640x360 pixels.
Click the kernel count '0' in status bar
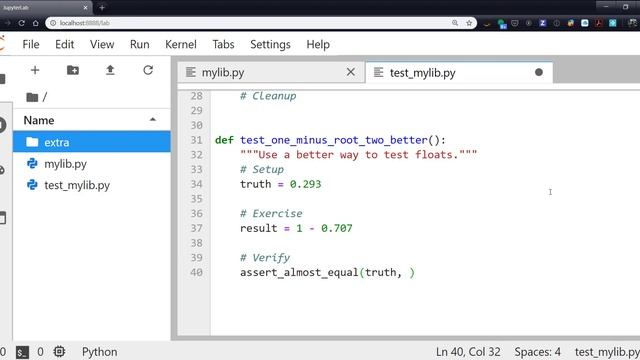click(x=40, y=352)
